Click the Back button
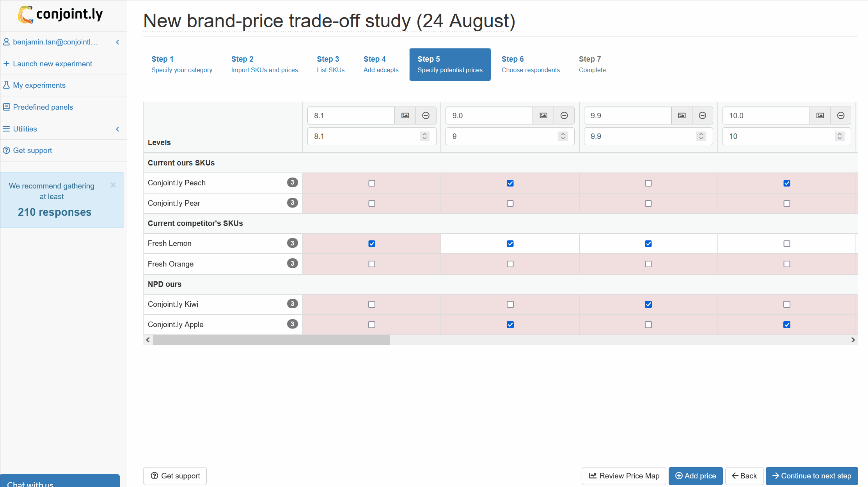This screenshot has width=868, height=487. 744,476
